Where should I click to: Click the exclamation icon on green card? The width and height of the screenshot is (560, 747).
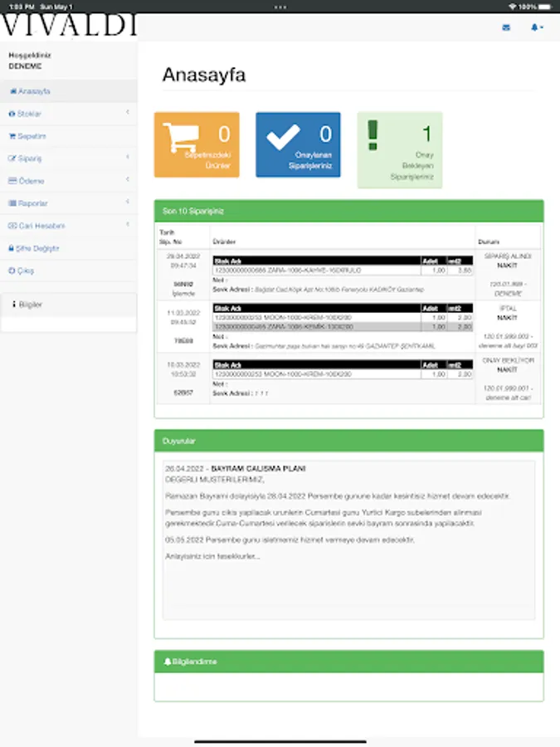click(373, 135)
